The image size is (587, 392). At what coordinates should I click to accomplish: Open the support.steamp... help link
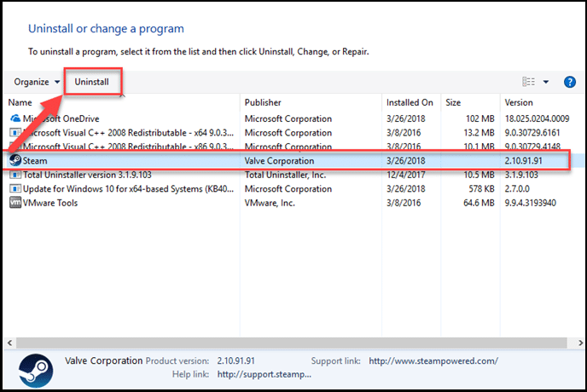tap(264, 374)
